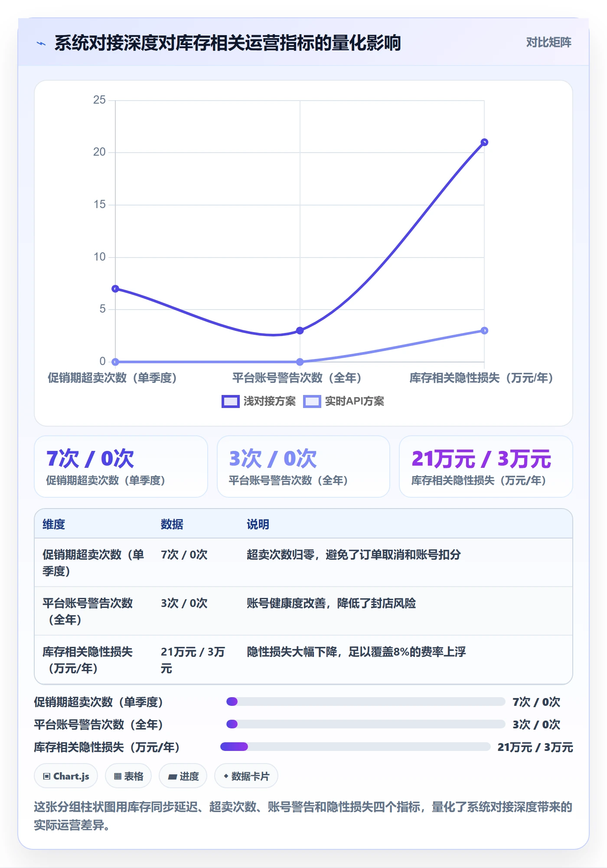This screenshot has width=607, height=868.
Task: Click the footer description paragraph text
Action: click(303, 816)
